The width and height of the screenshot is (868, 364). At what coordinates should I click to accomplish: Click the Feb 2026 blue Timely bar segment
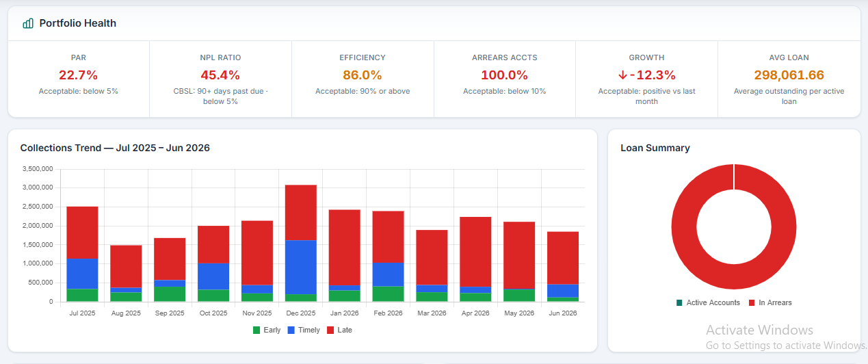[389, 274]
